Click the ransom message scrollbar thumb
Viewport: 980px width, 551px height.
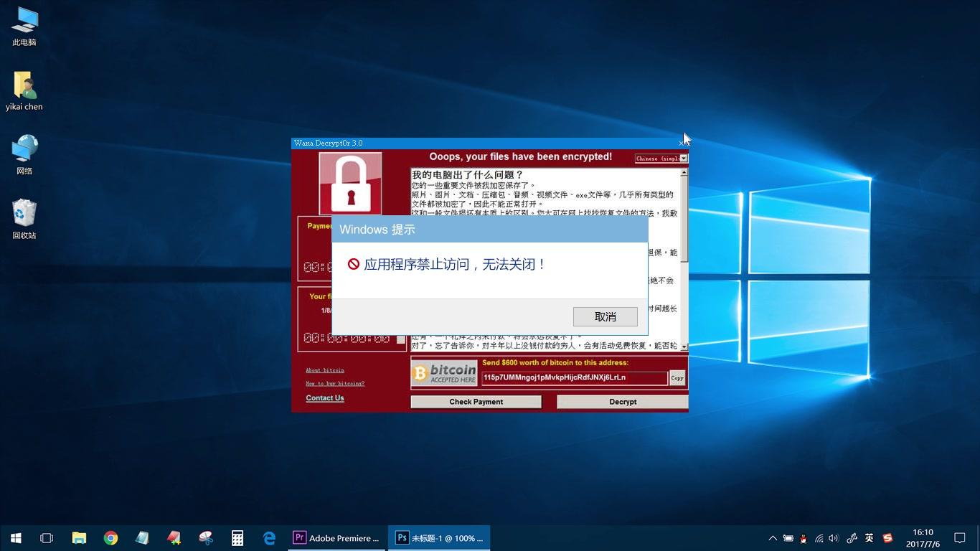pos(684,219)
